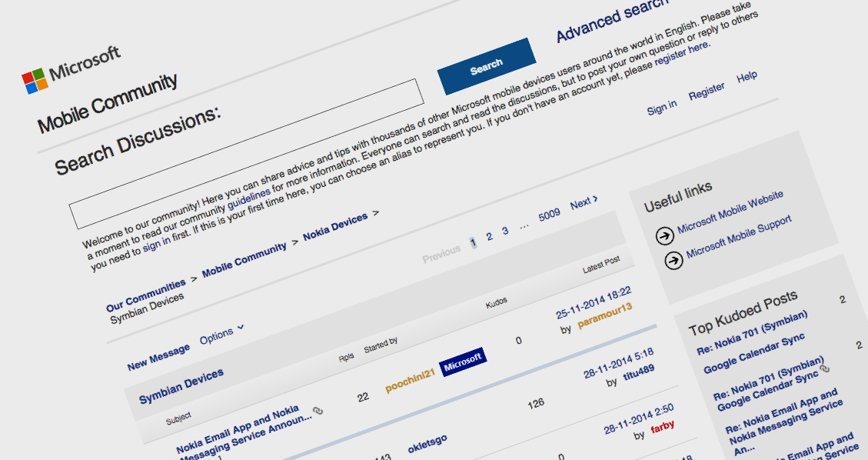Open the Sign in menu link
Screen dimensions: 868x460
tap(662, 108)
